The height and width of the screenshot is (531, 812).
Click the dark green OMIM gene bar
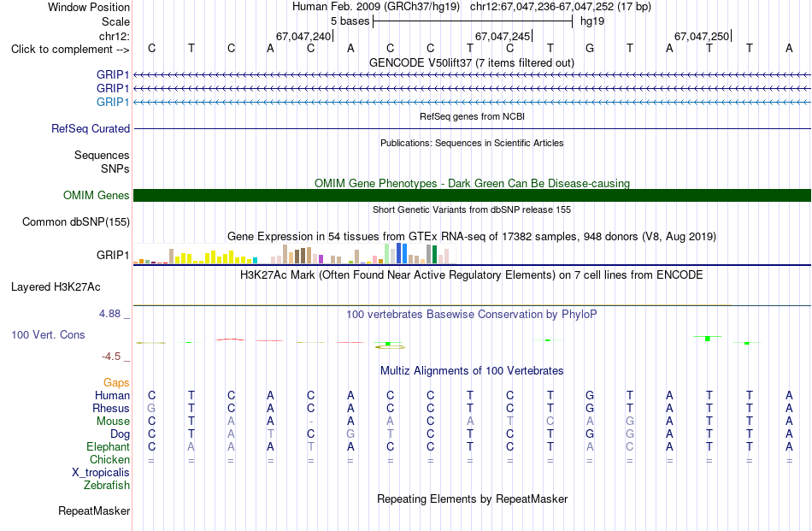tap(473, 195)
